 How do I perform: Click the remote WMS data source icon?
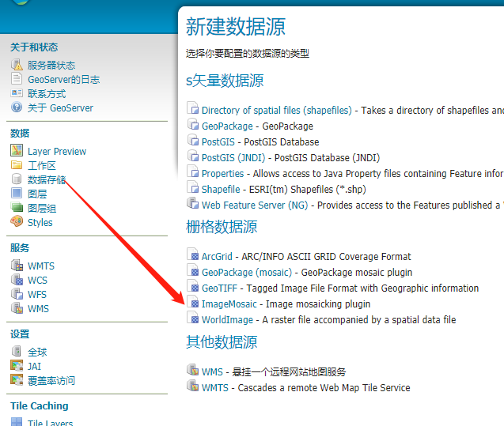click(x=193, y=370)
